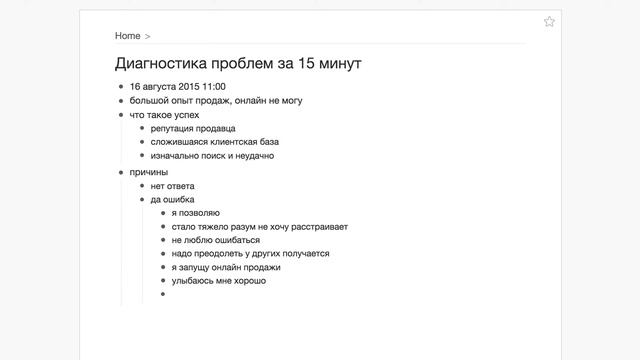This screenshot has width=640, height=360.
Task: Click the text 'я позволяю'
Action: tap(196, 213)
